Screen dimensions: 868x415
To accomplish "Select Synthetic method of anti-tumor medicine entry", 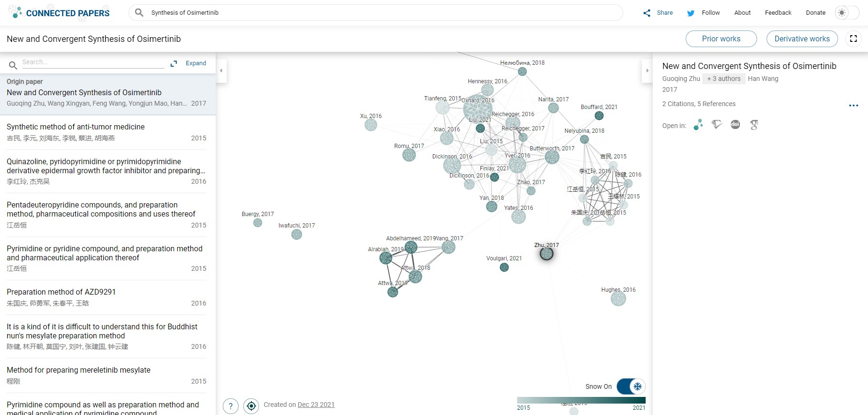I will (x=108, y=132).
